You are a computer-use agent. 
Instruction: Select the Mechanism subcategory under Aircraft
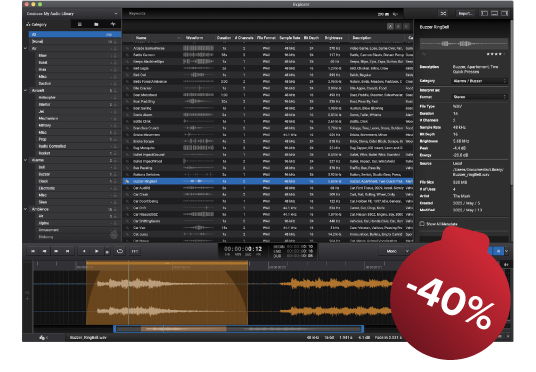tap(78, 118)
